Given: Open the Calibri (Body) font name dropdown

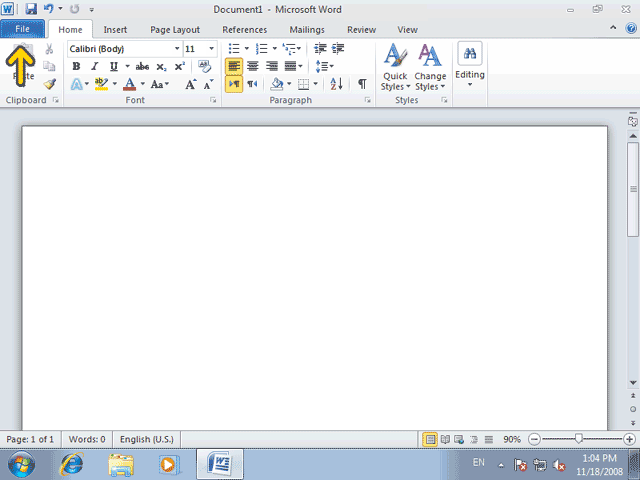Looking at the screenshot, I should click(177, 49).
